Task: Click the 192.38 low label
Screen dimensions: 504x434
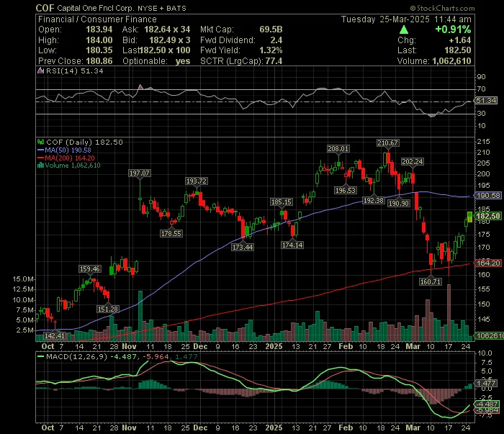Action: coord(374,201)
